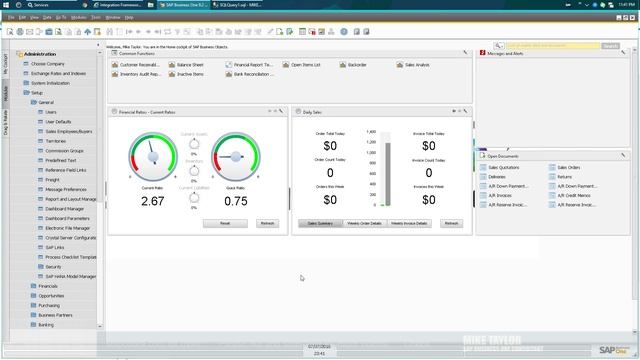Open Exchange Rates and Indexes item
Viewport: 640px width, 360px height.
[x=58, y=73]
